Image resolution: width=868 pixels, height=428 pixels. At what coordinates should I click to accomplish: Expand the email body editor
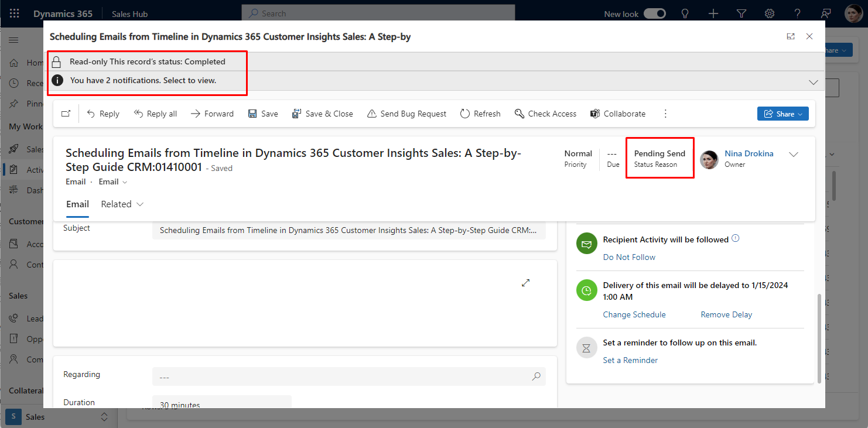point(525,283)
